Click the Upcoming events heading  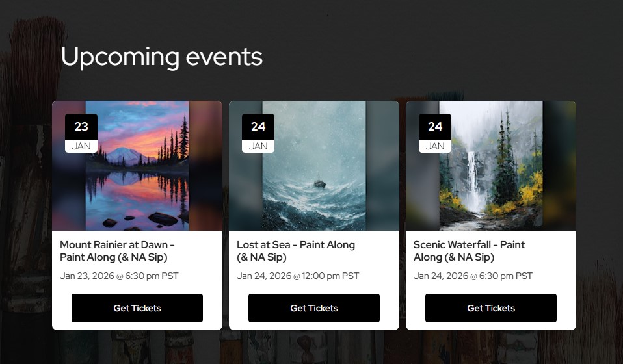coord(161,57)
